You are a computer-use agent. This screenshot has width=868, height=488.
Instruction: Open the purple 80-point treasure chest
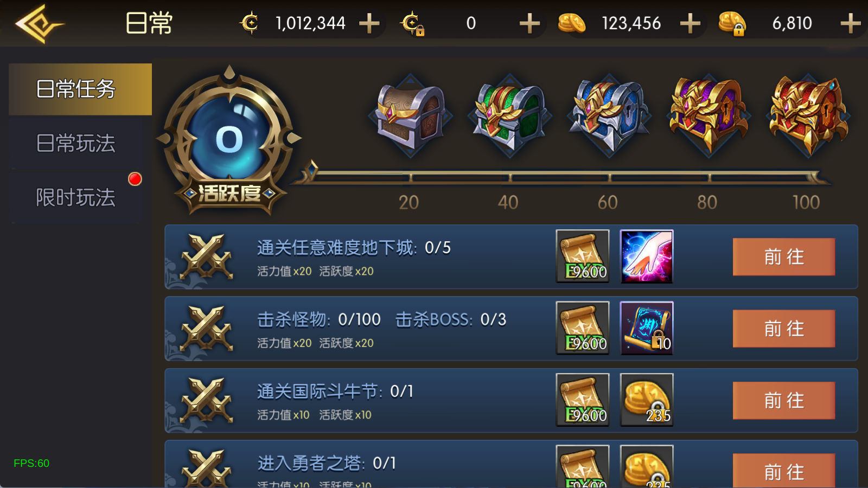pos(709,115)
